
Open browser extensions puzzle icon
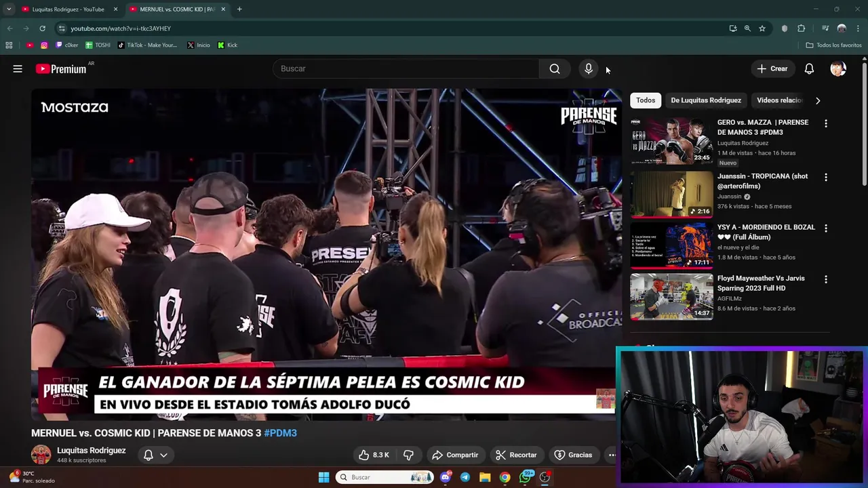pos(802,28)
